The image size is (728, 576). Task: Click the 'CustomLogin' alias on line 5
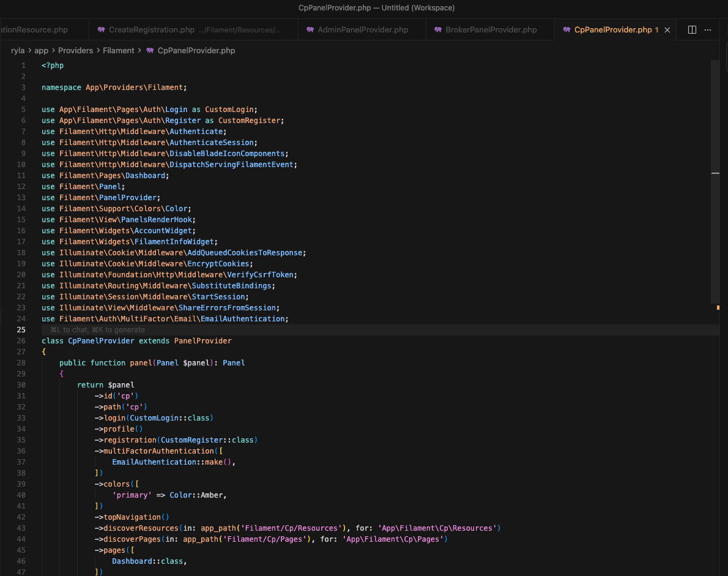pyautogui.click(x=229, y=110)
